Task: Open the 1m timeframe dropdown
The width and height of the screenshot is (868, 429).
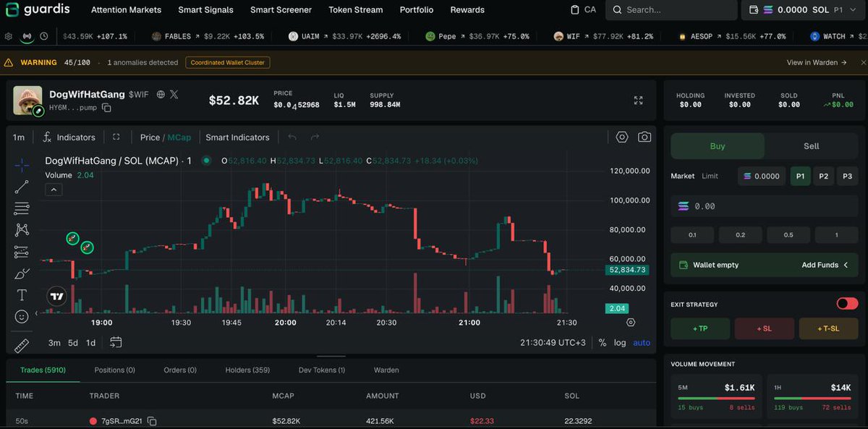Action: (x=19, y=137)
